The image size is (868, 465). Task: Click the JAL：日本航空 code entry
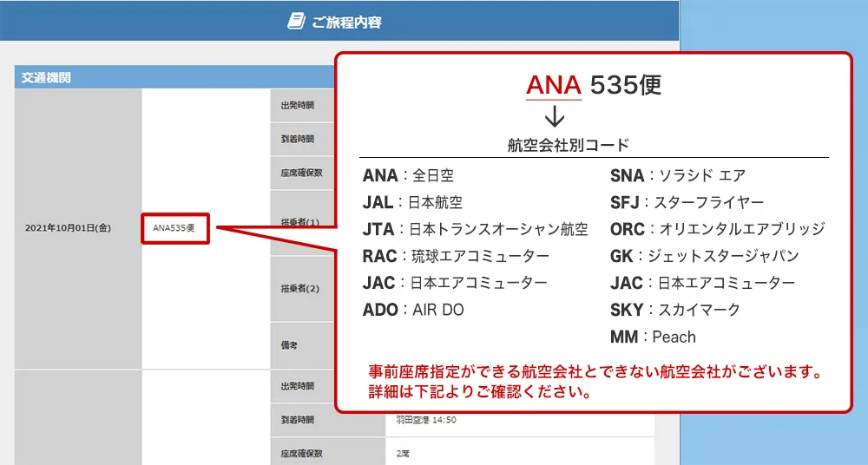pos(412,202)
